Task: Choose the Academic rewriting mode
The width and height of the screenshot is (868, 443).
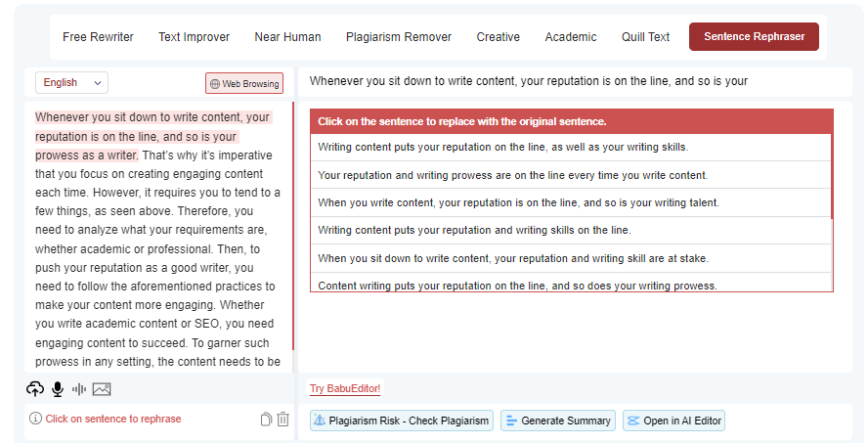Action: [x=570, y=37]
